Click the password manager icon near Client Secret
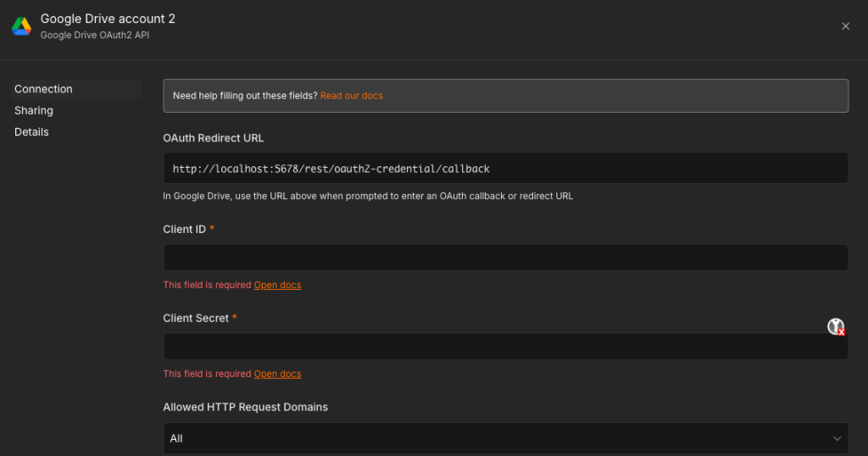868x456 pixels. click(x=836, y=326)
